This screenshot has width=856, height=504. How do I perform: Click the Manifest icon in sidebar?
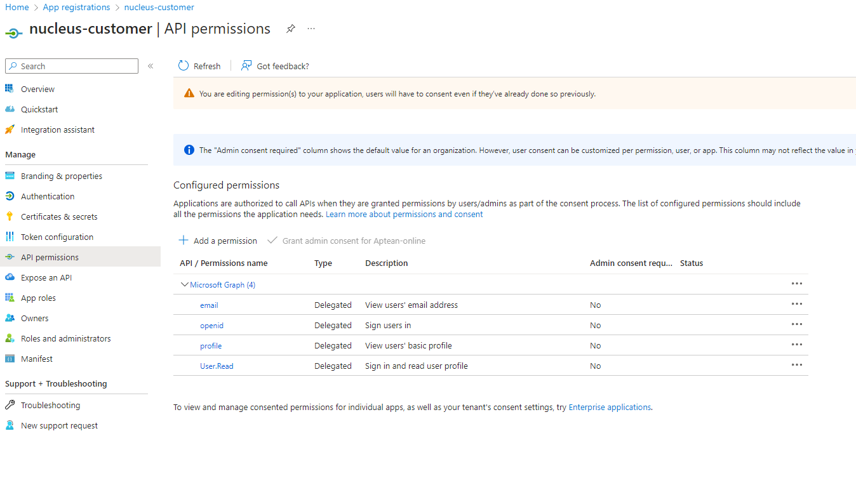pos(10,359)
